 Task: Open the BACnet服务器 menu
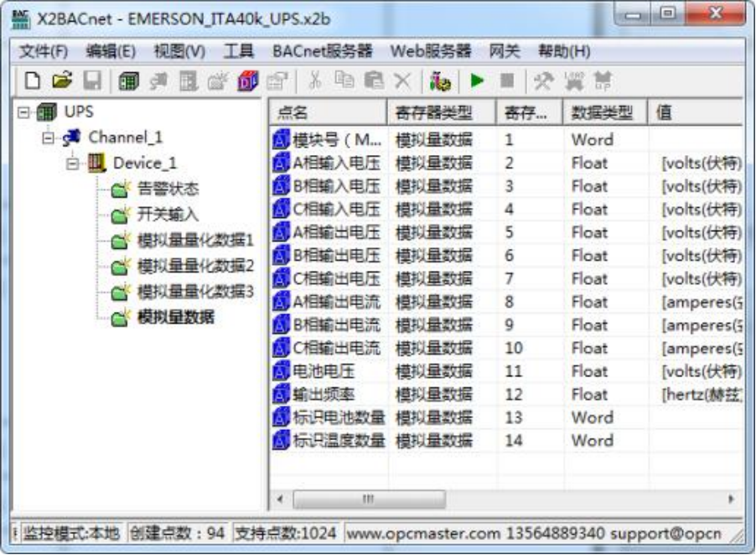(x=323, y=51)
